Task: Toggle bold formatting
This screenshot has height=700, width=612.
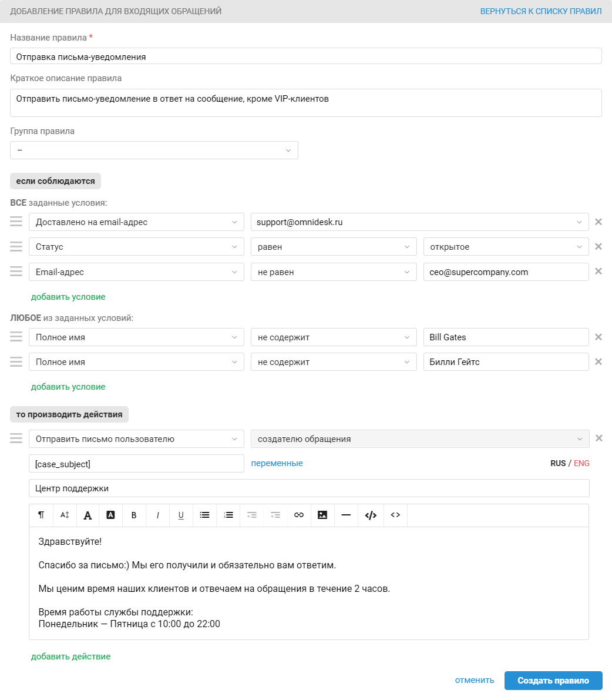Action: 134,515
